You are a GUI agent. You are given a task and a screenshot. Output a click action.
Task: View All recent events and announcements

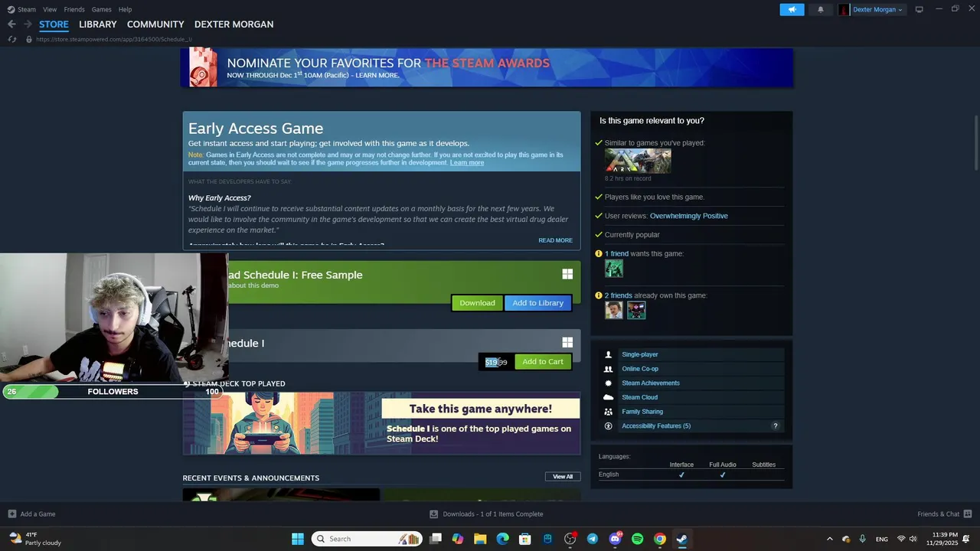563,477
